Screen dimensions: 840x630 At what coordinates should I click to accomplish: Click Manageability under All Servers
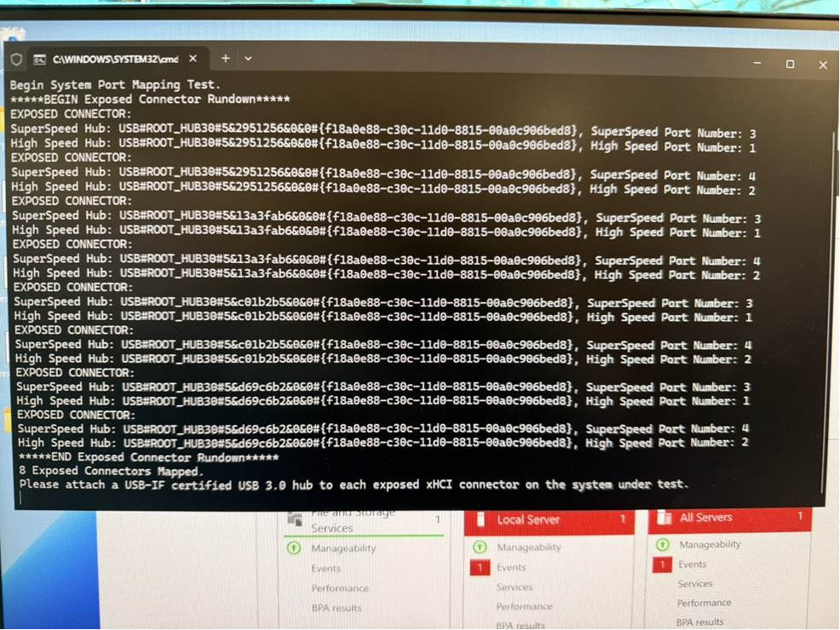(710, 544)
